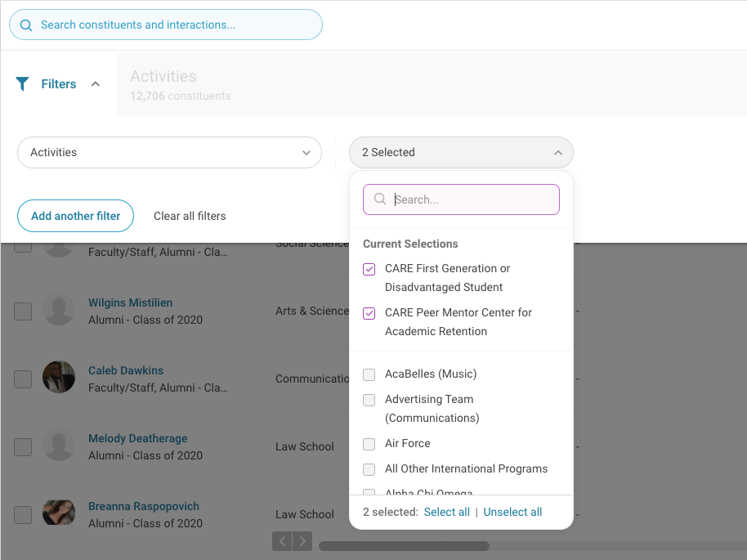Image resolution: width=747 pixels, height=560 pixels.
Task: Click Select all link
Action: click(x=446, y=512)
